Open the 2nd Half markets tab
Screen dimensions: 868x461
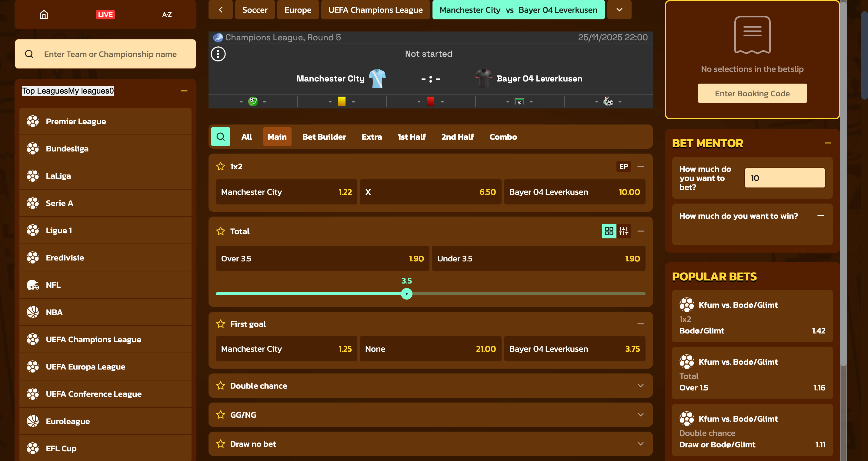[x=457, y=137]
